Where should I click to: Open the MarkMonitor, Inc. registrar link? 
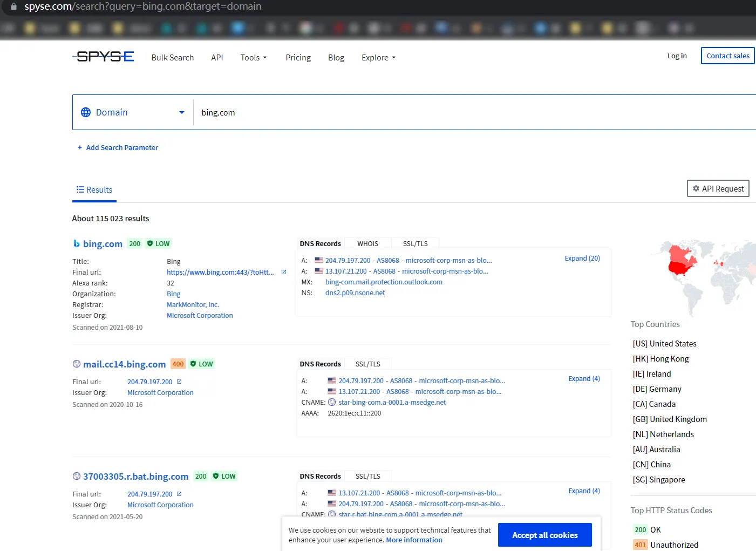coord(193,304)
